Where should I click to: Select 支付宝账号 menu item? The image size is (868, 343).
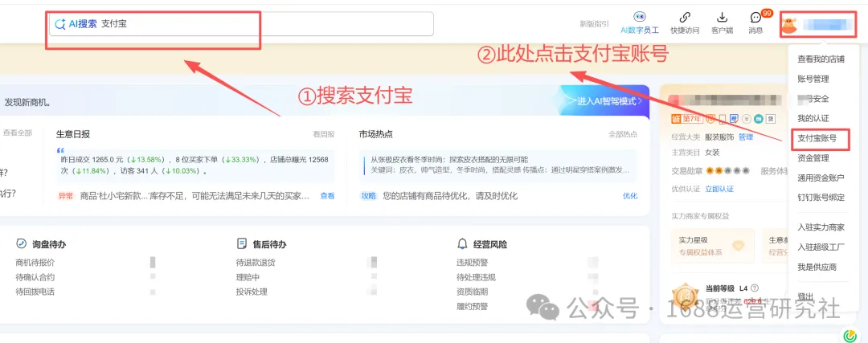point(817,138)
